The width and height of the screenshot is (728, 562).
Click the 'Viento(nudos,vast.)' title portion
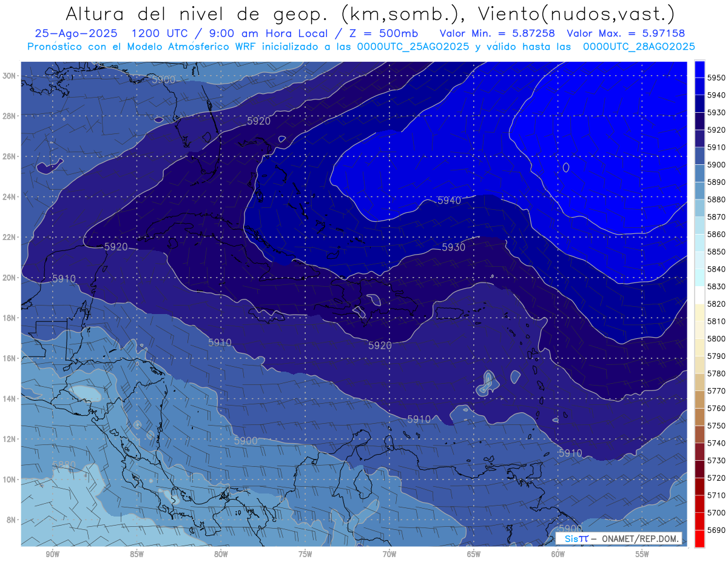point(576,13)
